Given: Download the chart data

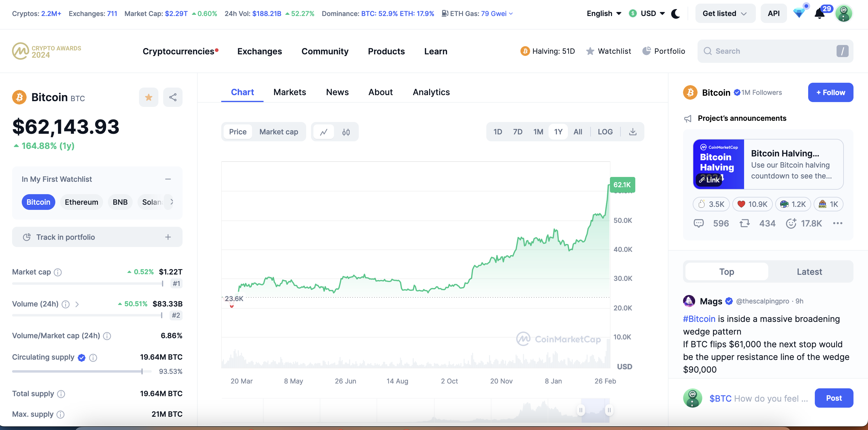Looking at the screenshot, I should point(633,132).
